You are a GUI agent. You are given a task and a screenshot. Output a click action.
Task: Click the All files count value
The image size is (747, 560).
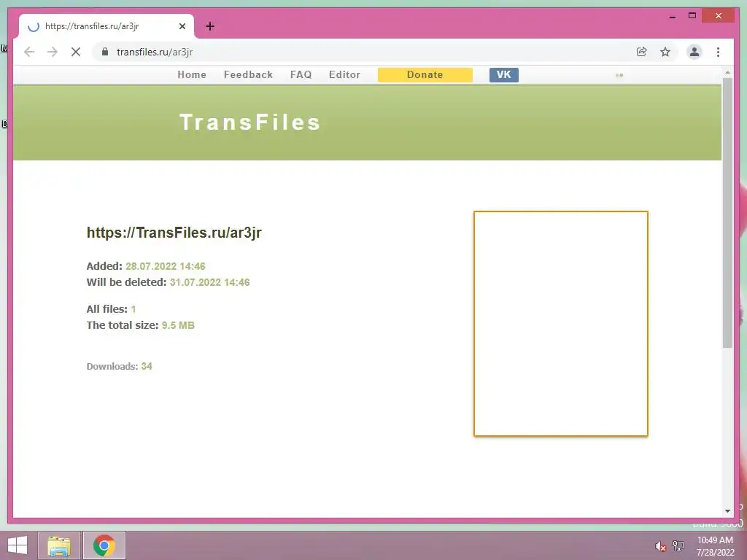[x=133, y=309]
